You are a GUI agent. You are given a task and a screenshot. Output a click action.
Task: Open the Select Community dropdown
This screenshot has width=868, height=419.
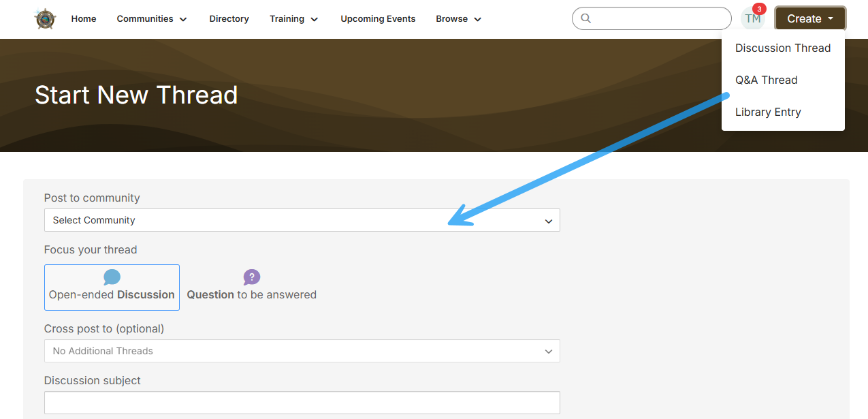point(302,220)
